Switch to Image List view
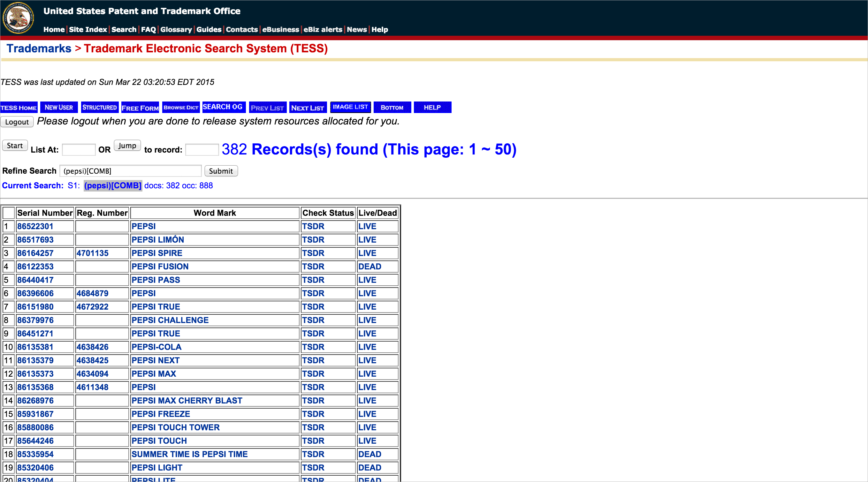 350,107
